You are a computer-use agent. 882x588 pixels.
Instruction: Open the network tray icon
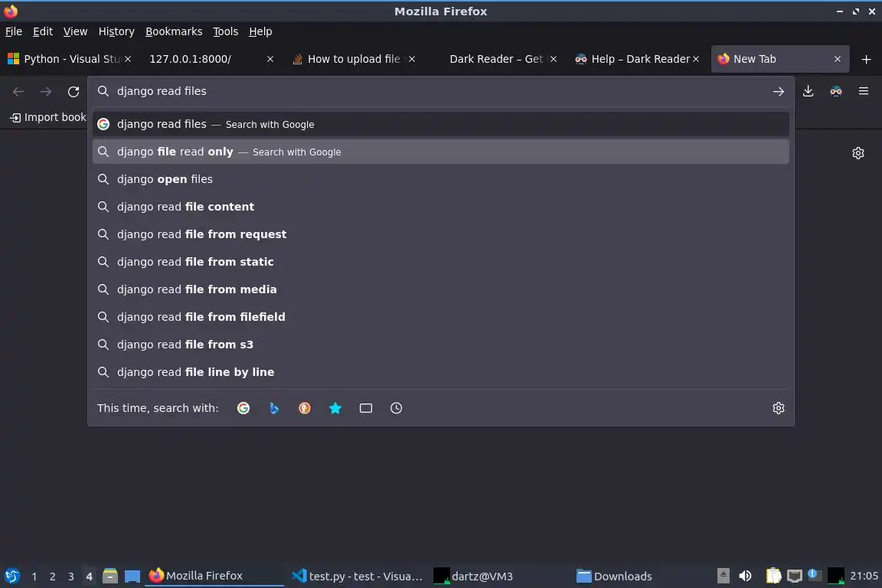point(794,576)
